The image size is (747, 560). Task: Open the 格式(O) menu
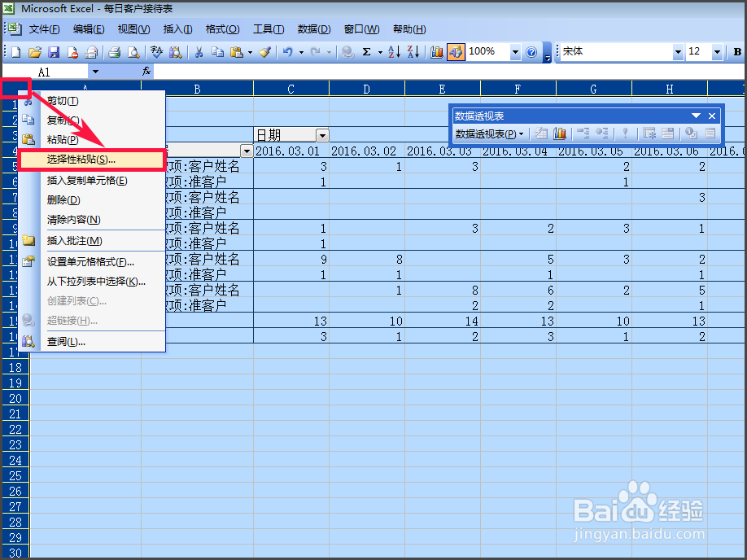click(222, 29)
